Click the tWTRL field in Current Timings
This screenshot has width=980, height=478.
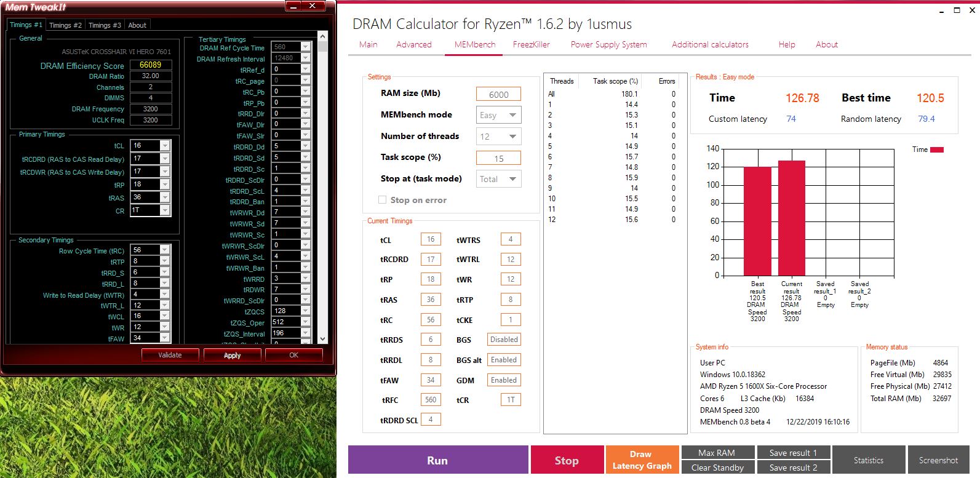click(511, 260)
